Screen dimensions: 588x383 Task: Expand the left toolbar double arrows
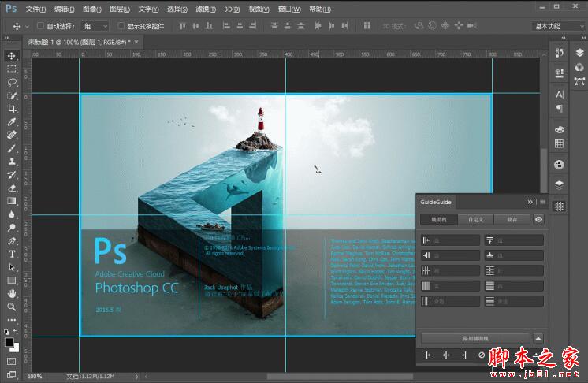click(6, 38)
